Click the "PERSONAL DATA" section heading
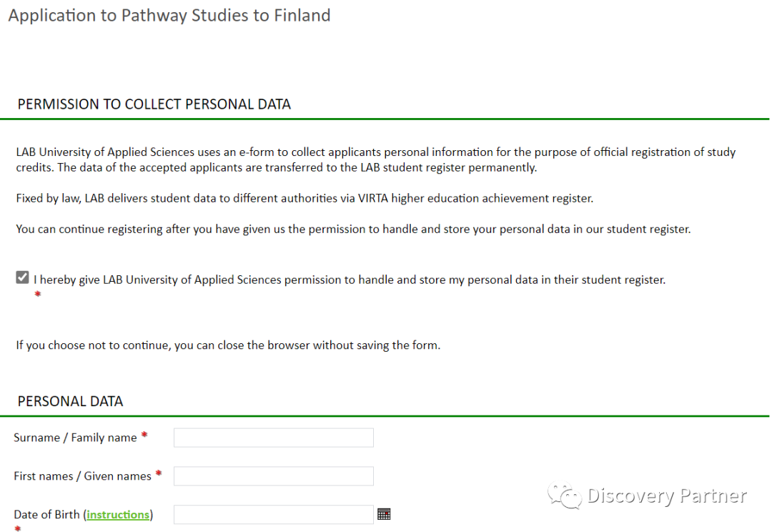The height and width of the screenshot is (532, 772). [x=70, y=401]
